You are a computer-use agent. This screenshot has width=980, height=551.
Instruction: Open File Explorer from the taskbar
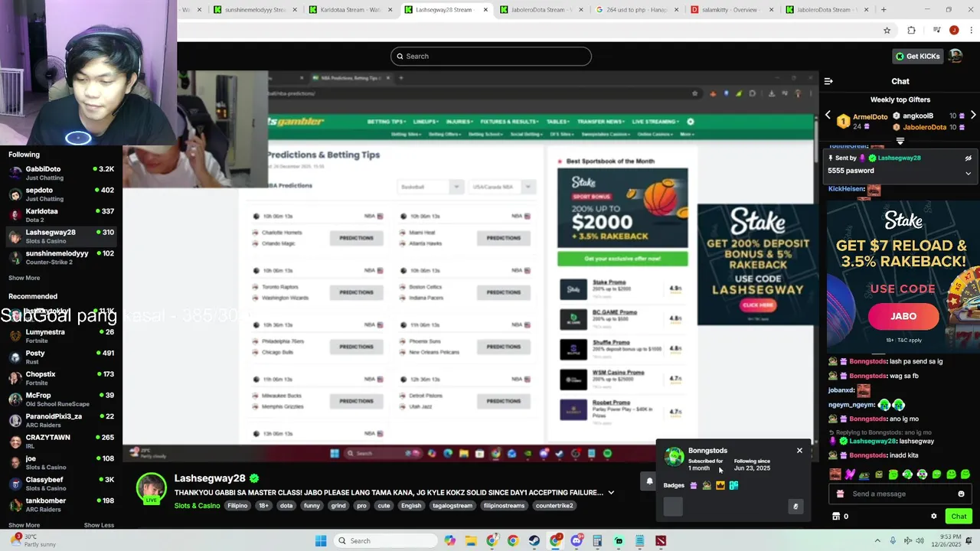tap(471, 541)
